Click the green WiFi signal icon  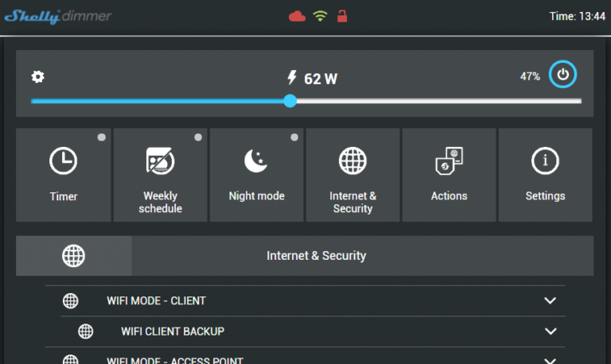320,16
